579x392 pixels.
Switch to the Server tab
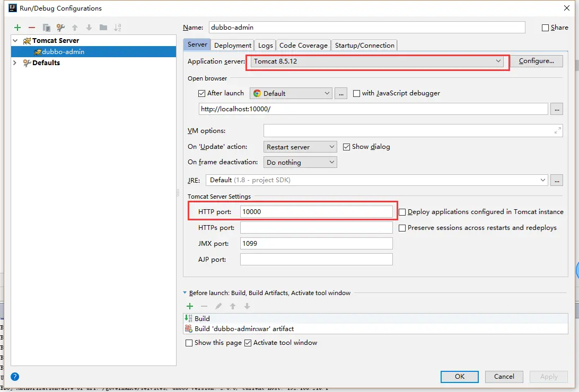point(197,44)
